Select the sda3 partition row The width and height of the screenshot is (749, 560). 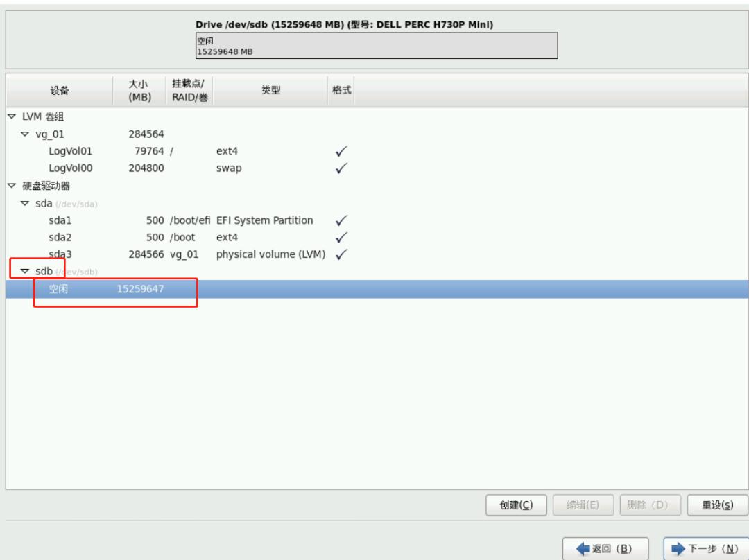(x=377, y=254)
